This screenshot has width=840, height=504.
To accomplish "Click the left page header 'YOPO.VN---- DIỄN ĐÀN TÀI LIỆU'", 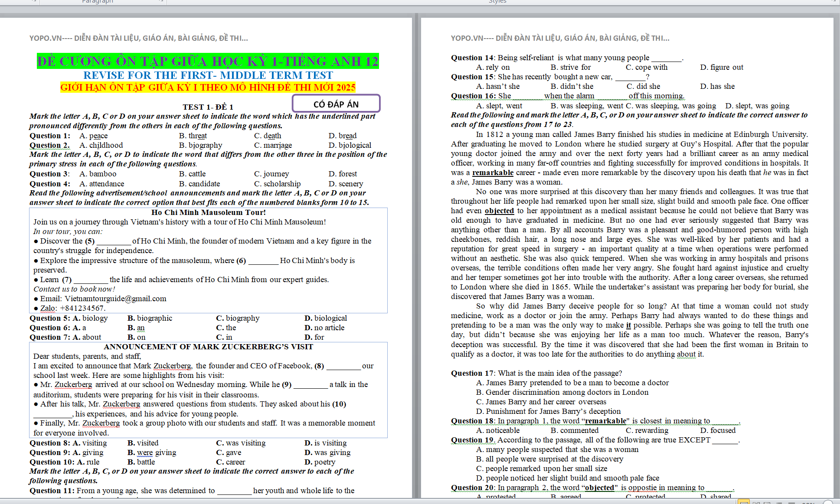I will (139, 38).
